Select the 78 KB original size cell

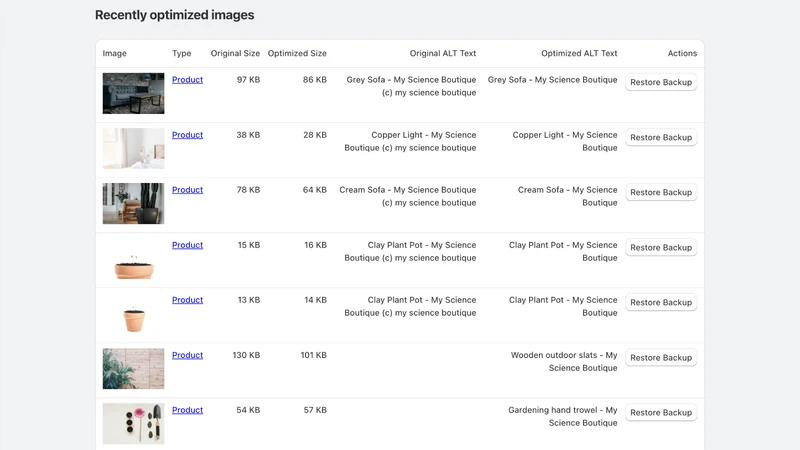(248, 190)
